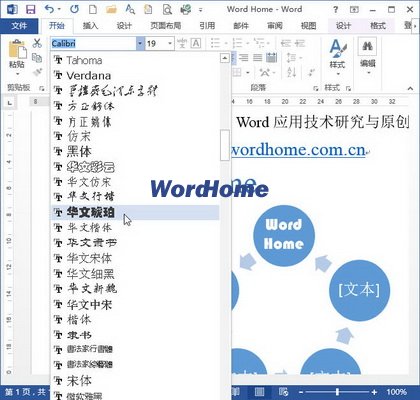The width and height of the screenshot is (420, 400).
Task: Zoom in with the plus button
Action: pos(375,392)
